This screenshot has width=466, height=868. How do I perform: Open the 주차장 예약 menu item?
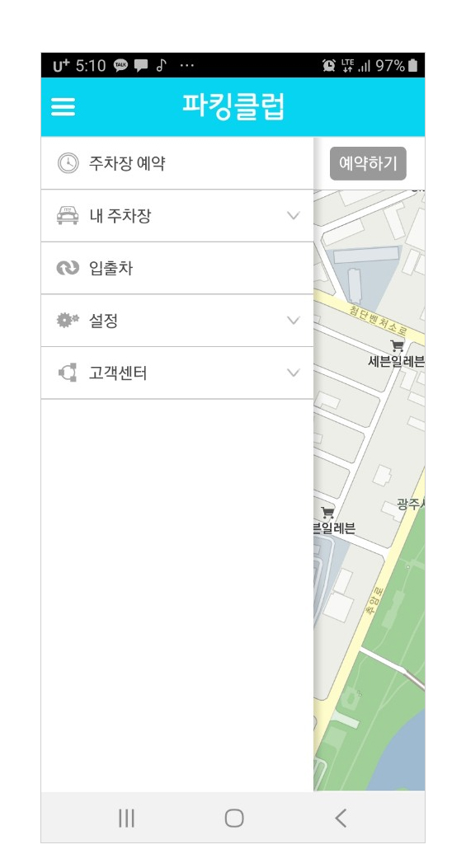point(177,163)
